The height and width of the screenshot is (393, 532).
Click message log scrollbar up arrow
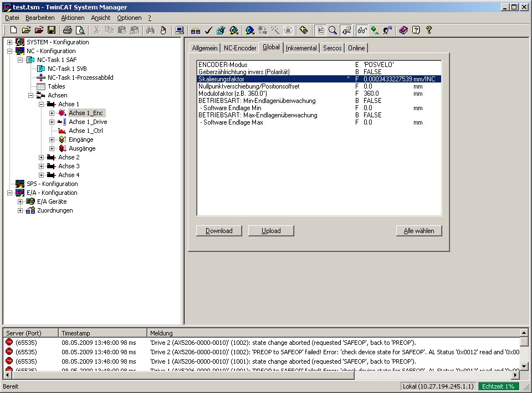click(524, 333)
